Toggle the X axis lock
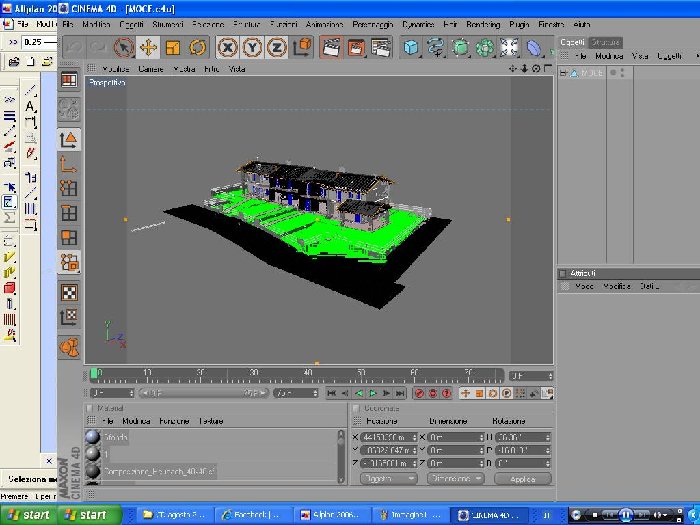700x525 pixels. 228,47
